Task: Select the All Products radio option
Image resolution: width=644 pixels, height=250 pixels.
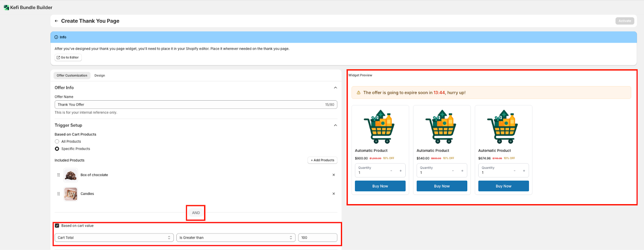Action: point(57,142)
